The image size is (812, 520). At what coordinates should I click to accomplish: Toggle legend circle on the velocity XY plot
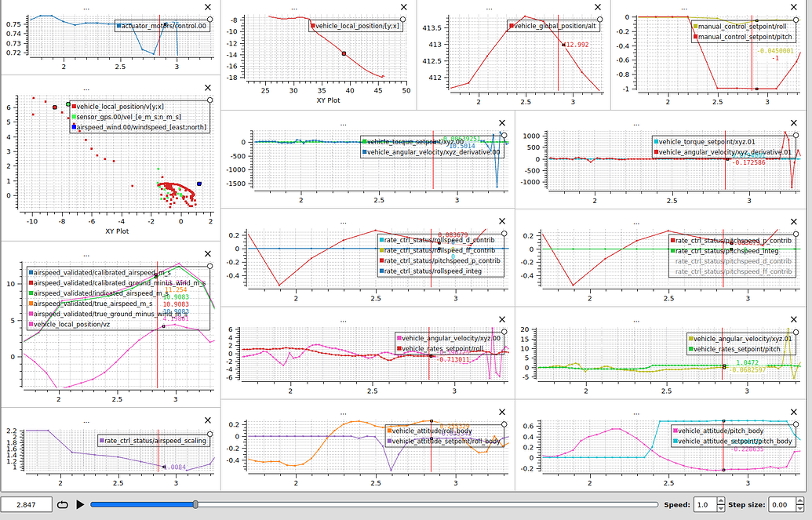(209, 100)
